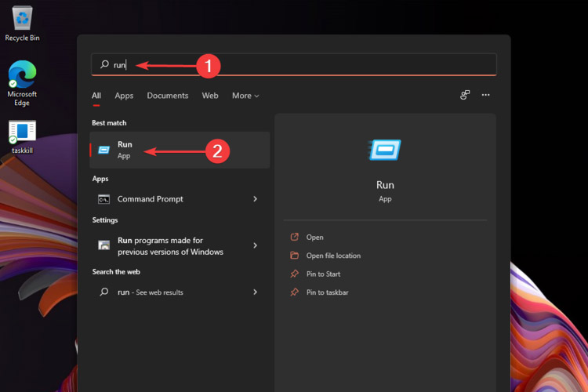
Task: Click the three-dot more options icon
Action: 485,95
